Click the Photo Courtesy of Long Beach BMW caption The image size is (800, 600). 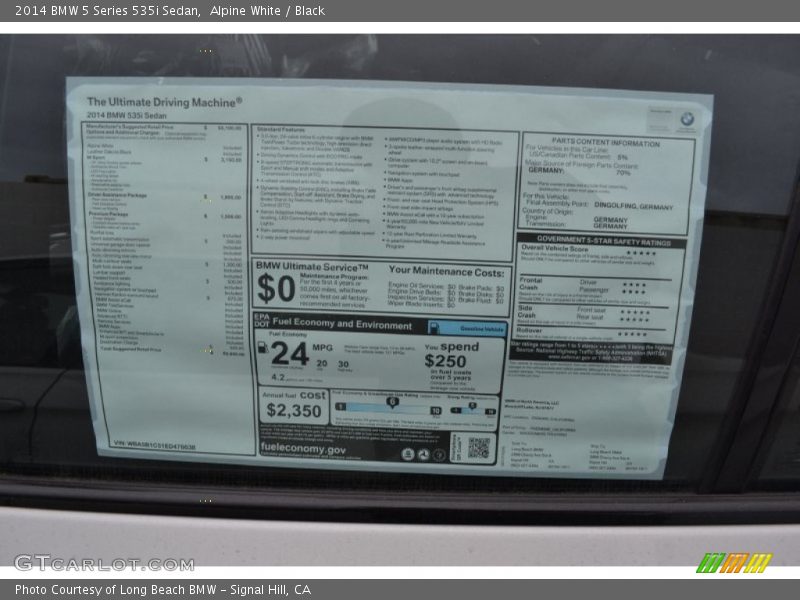pyautogui.click(x=163, y=590)
